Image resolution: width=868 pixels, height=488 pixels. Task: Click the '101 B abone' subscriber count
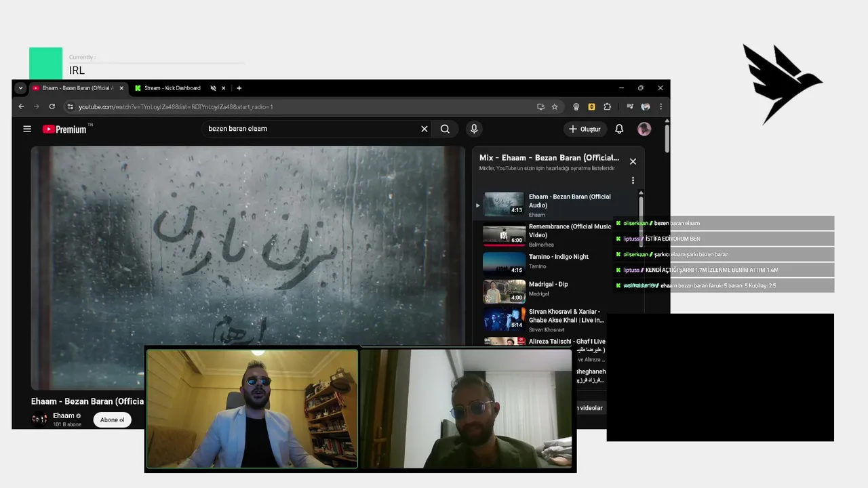pyautogui.click(x=67, y=424)
